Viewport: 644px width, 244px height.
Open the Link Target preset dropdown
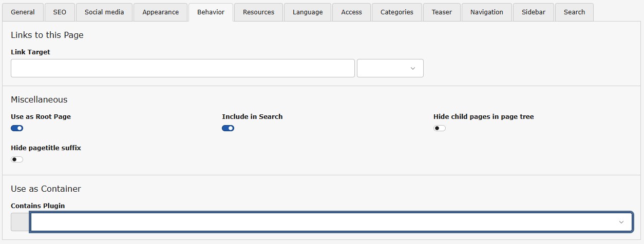click(x=390, y=68)
